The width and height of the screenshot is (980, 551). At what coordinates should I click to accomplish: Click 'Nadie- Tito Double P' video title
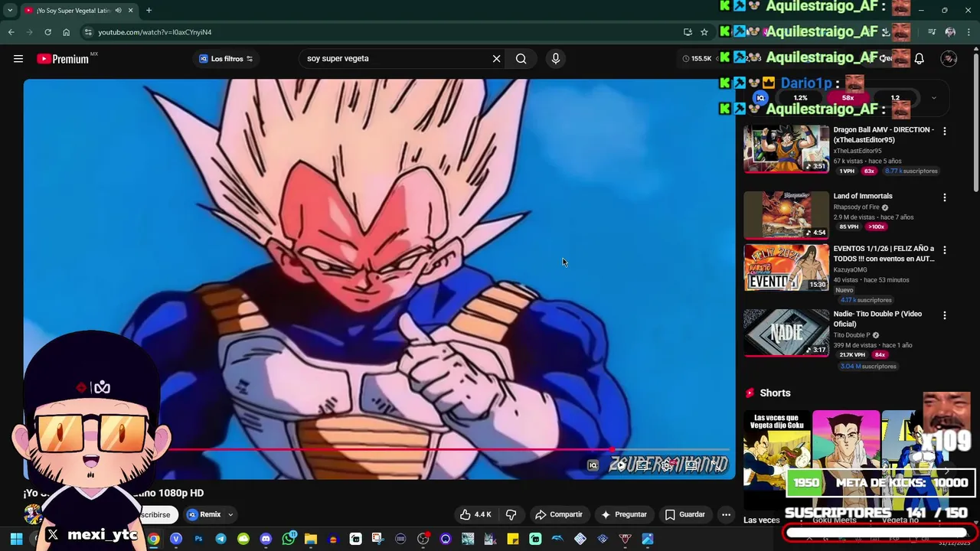pyautogui.click(x=877, y=318)
